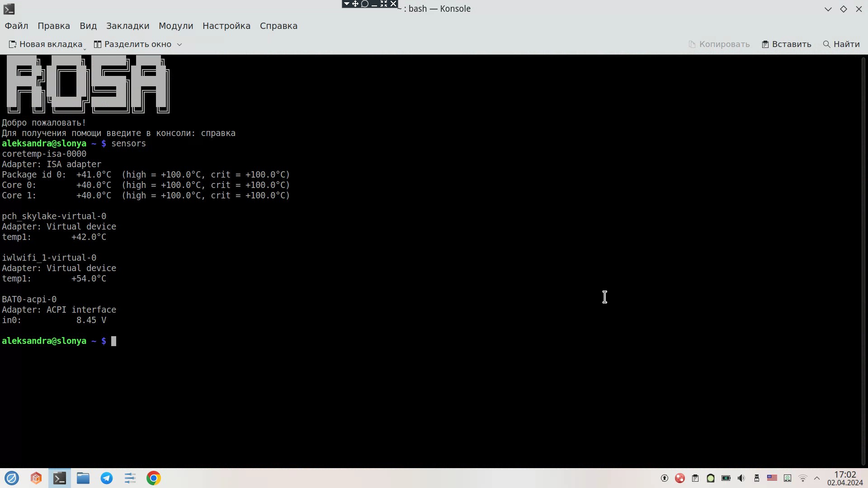
Task: Expand hidden system tray icons arrow
Action: click(x=817, y=478)
